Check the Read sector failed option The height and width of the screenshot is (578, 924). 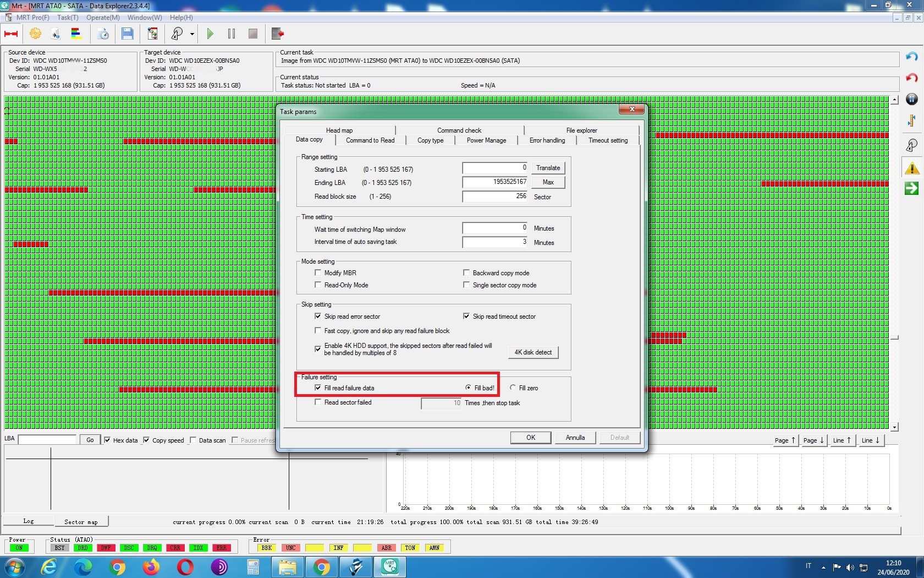pyautogui.click(x=318, y=402)
